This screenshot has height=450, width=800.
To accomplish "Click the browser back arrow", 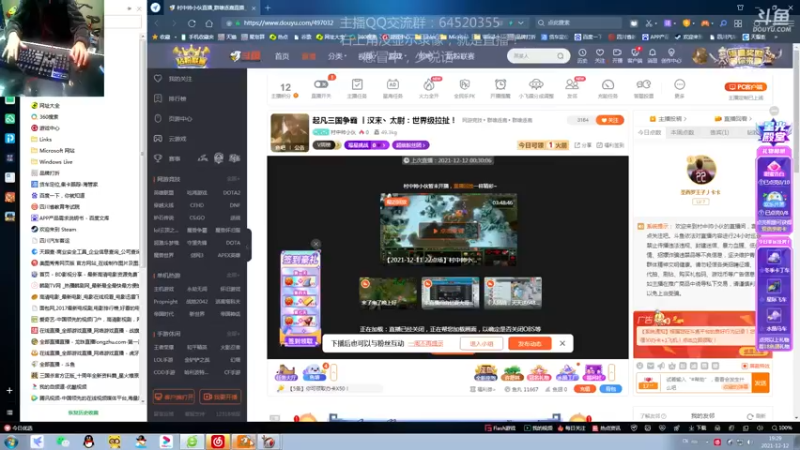I will tap(157, 23).
